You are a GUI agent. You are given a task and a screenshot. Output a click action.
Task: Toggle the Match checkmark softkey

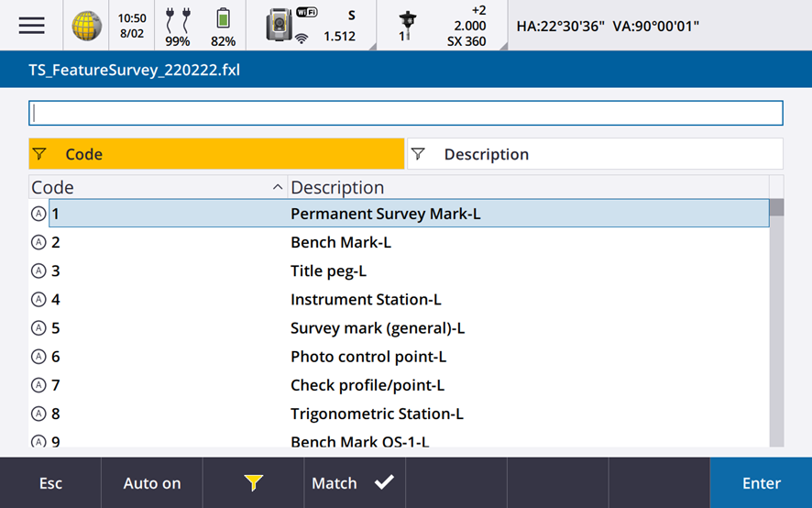point(354,483)
